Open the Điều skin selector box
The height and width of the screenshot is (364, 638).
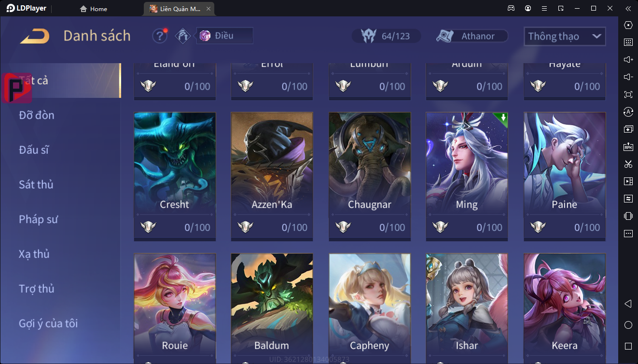coord(224,36)
